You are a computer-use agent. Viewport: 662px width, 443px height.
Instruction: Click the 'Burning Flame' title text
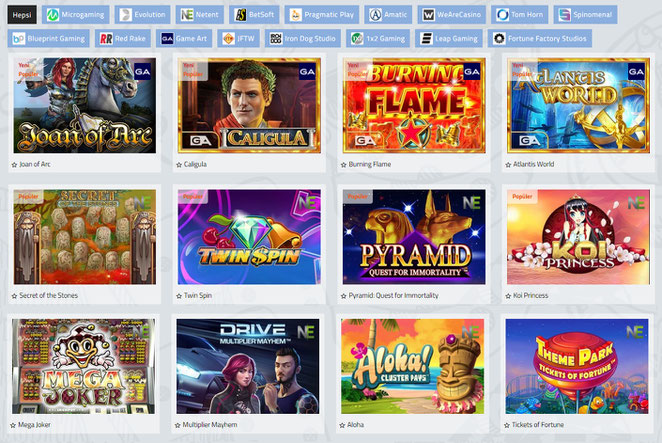[x=370, y=164]
